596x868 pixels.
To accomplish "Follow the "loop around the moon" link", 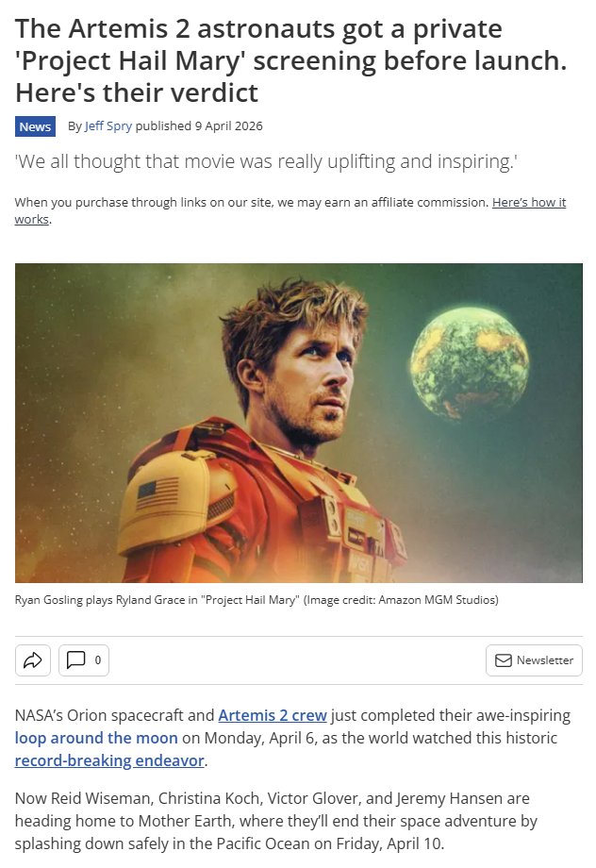I will [x=96, y=738].
